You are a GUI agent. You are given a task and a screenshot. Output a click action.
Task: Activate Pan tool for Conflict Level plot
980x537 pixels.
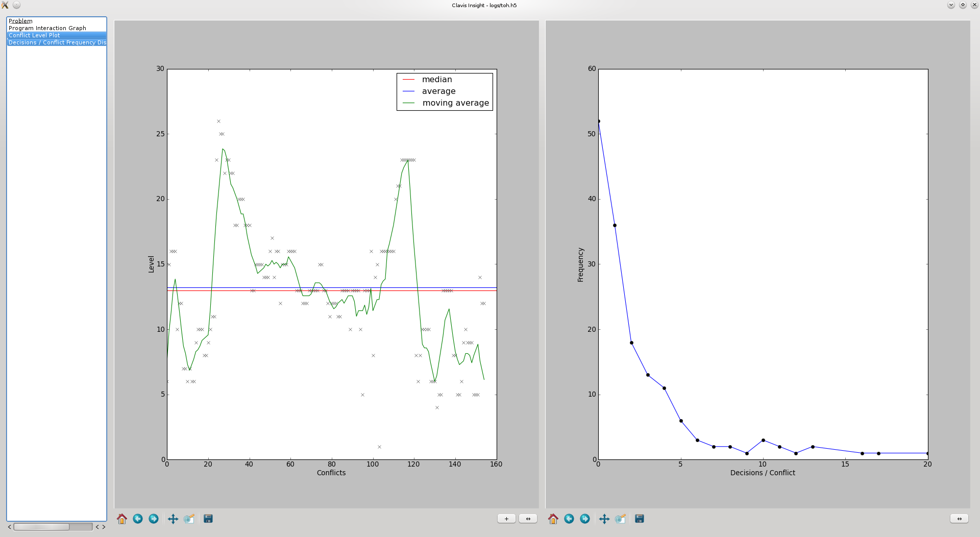173,519
